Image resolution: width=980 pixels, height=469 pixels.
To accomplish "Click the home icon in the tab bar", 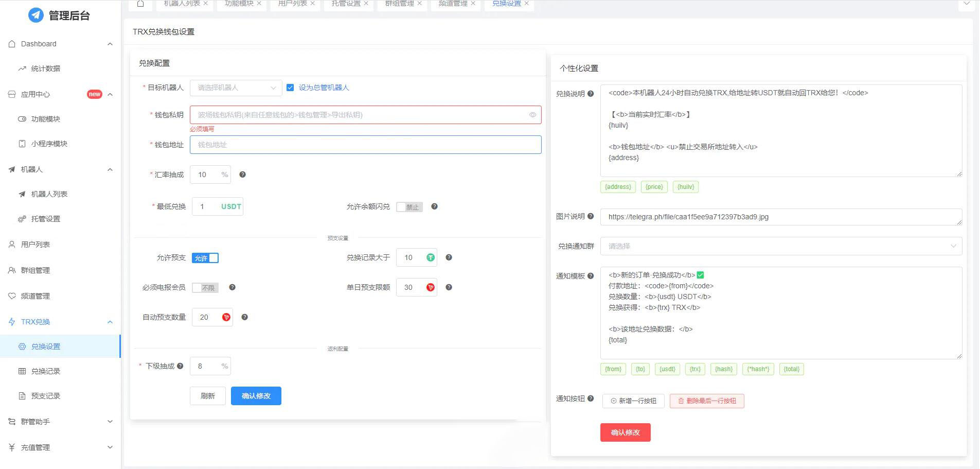I will tap(139, 3).
